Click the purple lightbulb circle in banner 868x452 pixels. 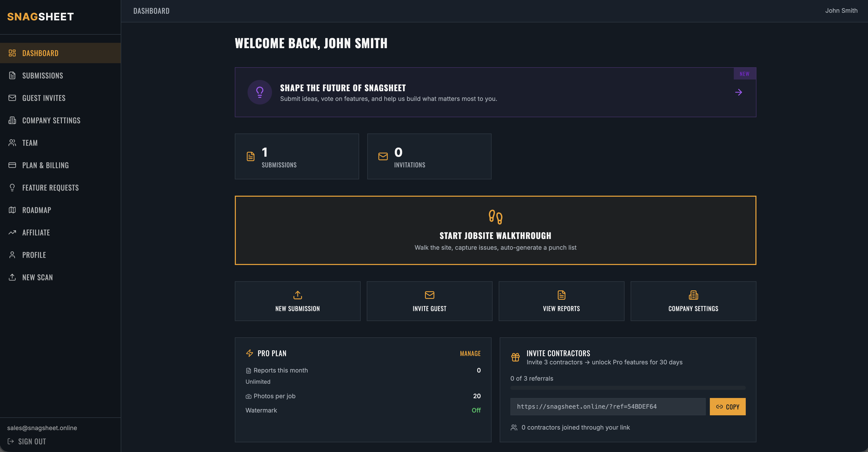(260, 92)
